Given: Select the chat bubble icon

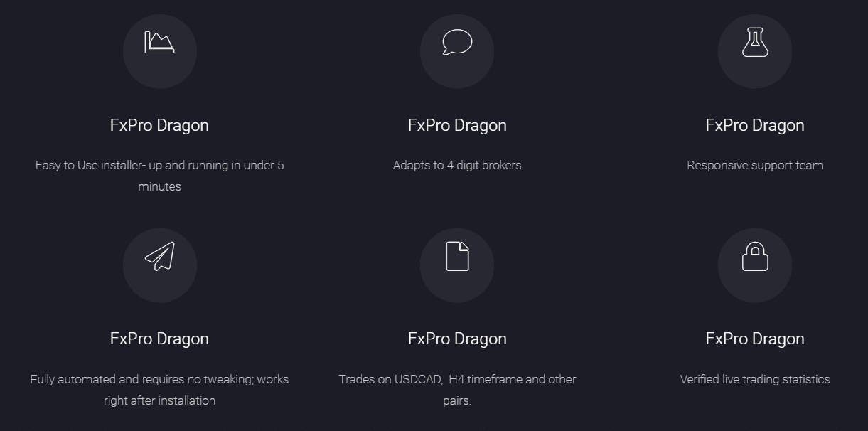Looking at the screenshot, I should click(x=457, y=50).
